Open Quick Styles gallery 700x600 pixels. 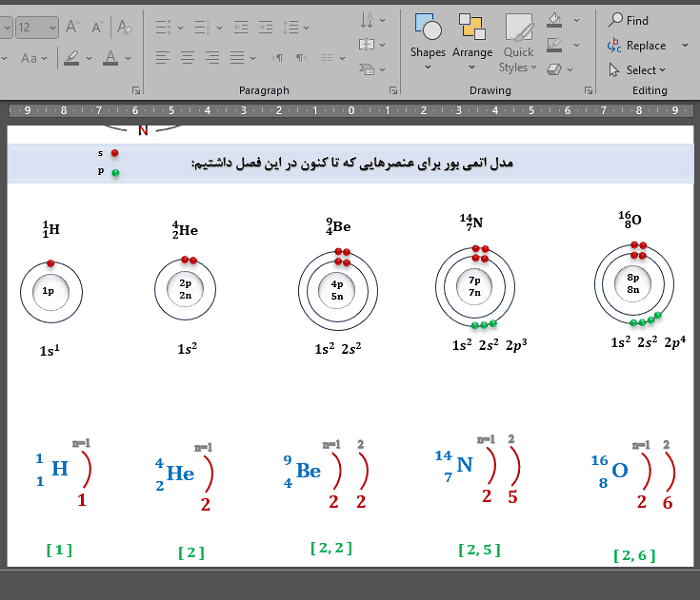click(518, 42)
